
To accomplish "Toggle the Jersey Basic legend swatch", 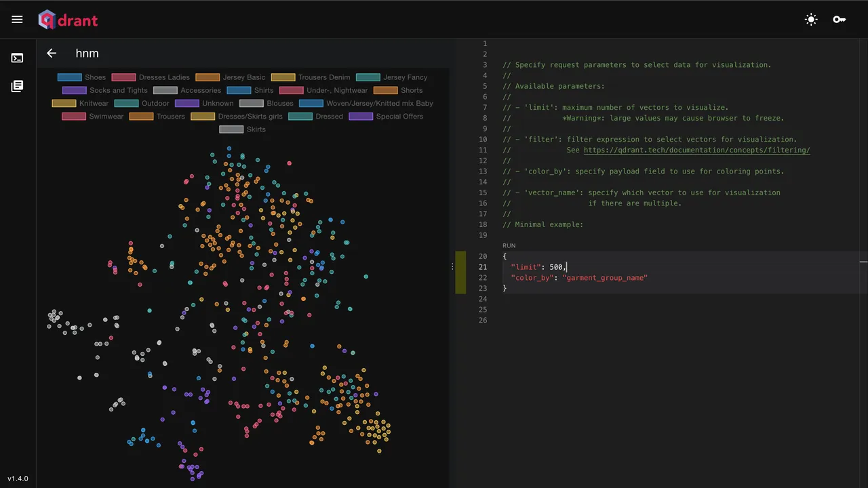I will (208, 77).
